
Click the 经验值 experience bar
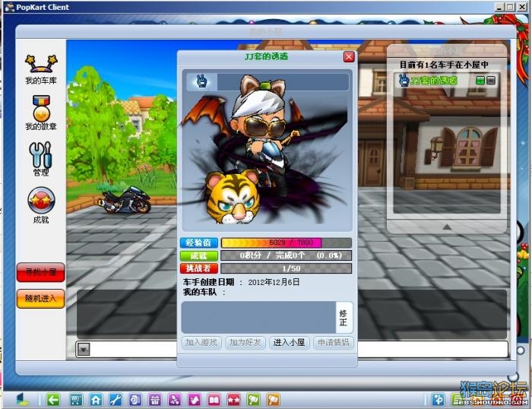286,243
